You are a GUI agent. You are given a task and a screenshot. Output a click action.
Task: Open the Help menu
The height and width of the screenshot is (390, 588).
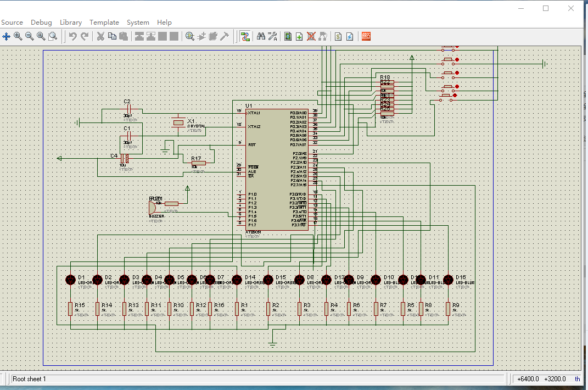(164, 23)
